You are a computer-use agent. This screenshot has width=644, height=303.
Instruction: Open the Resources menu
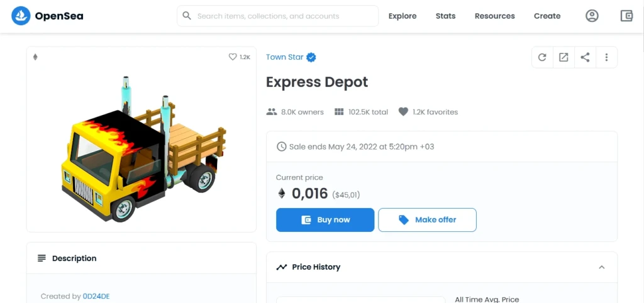(x=494, y=16)
